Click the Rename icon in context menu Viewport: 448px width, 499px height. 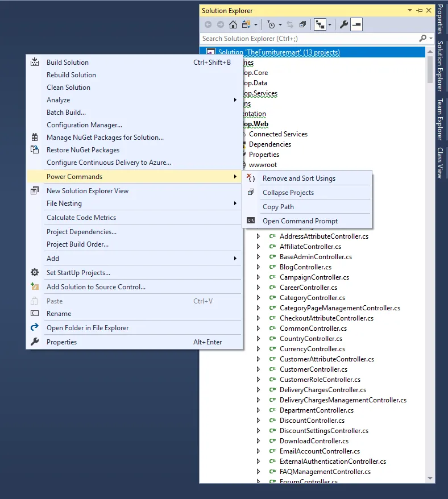34,314
